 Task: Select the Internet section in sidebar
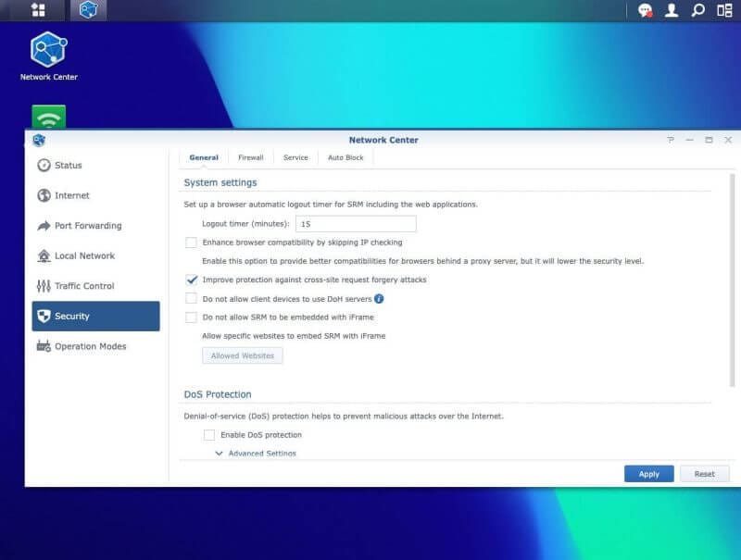point(69,195)
